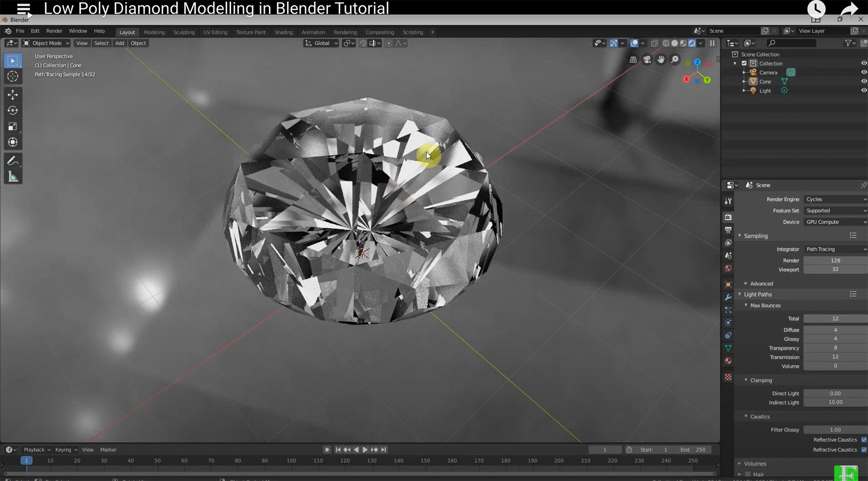Click the End frame field
Viewport: 868px width, 481px height.
pos(693,450)
